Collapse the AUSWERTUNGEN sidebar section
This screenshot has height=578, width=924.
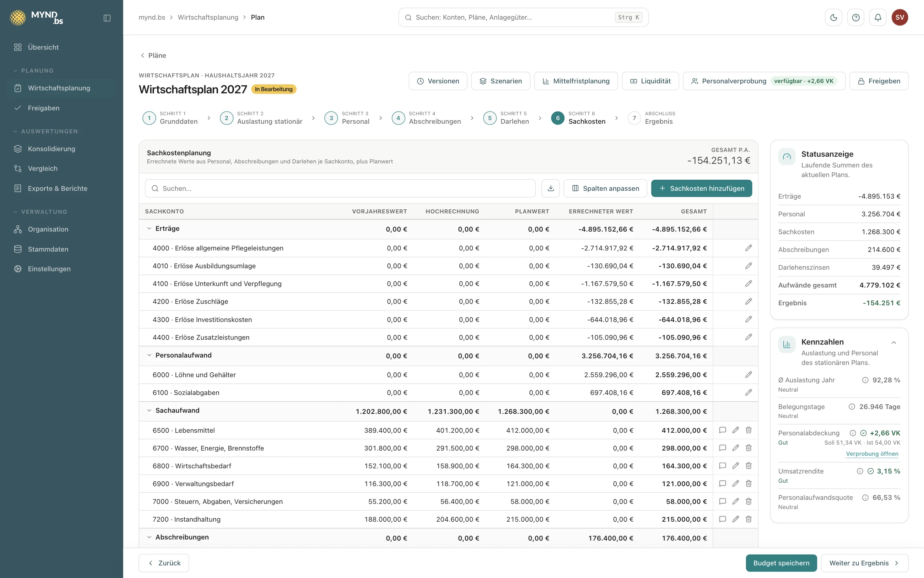[x=46, y=132]
